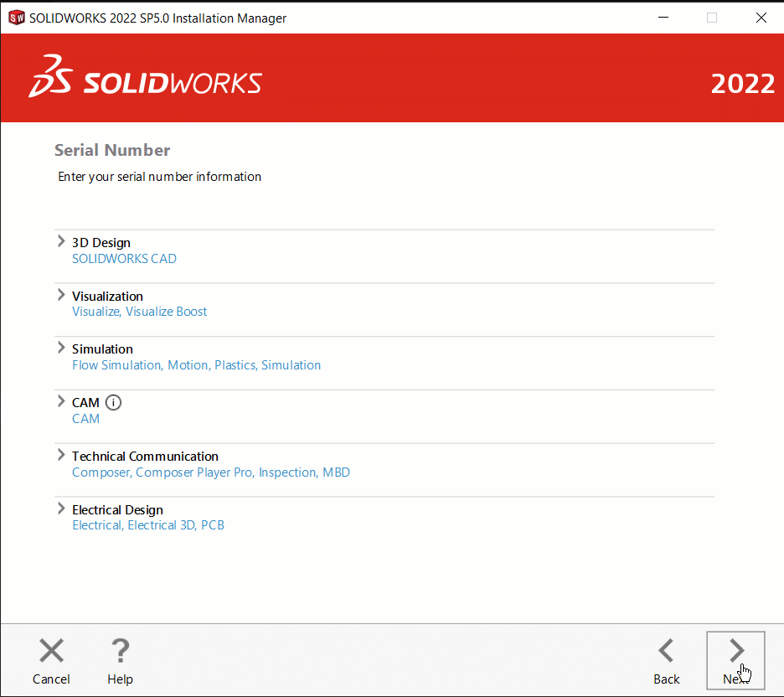Screen dimensions: 784x697
Task: Open the CAM info icon
Action: [x=114, y=402]
